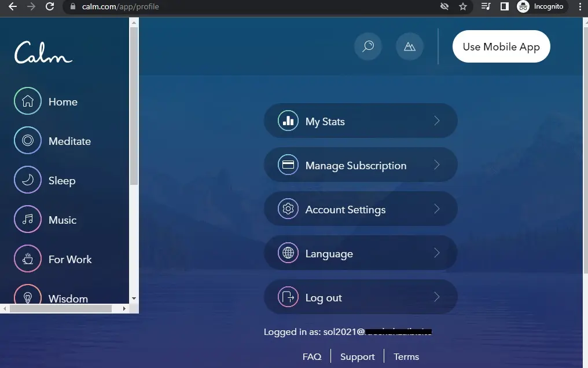The height and width of the screenshot is (368, 588).
Task: View site information via lock icon
Action: point(73,6)
